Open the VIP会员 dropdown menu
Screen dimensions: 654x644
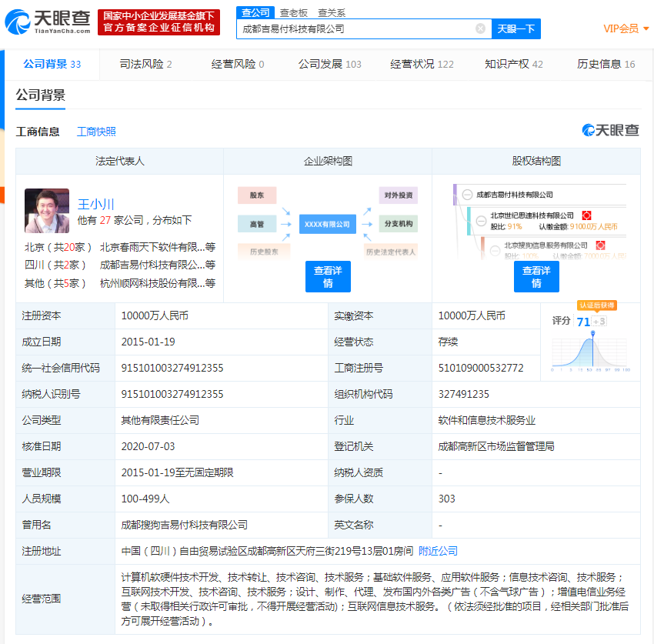622,28
